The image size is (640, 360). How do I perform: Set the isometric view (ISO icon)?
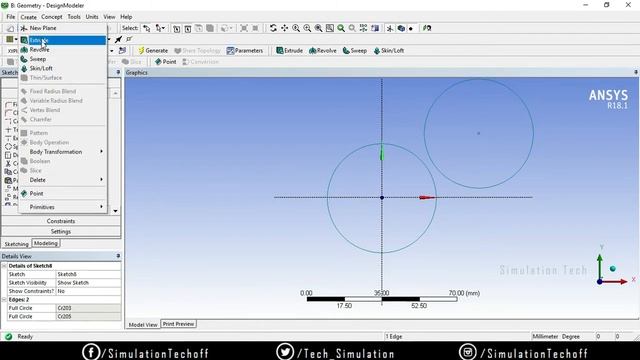(363, 28)
